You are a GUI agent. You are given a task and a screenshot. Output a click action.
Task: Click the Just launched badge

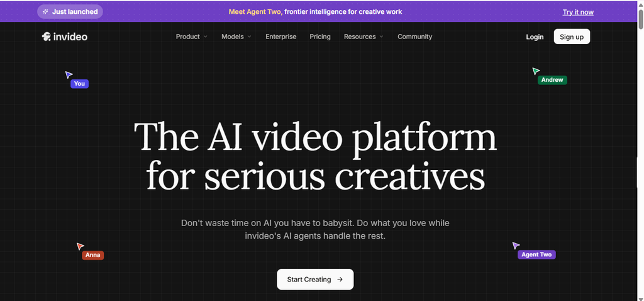tap(70, 11)
